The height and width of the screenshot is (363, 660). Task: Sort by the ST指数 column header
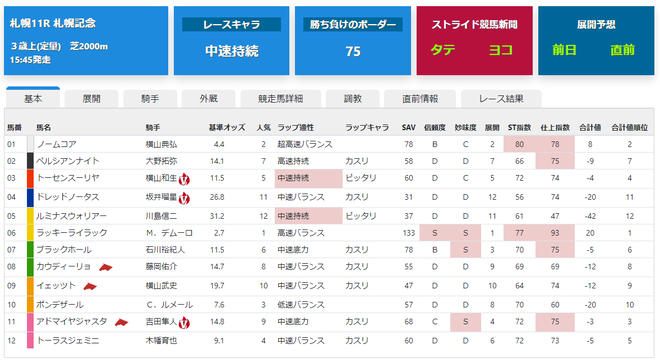tap(519, 127)
